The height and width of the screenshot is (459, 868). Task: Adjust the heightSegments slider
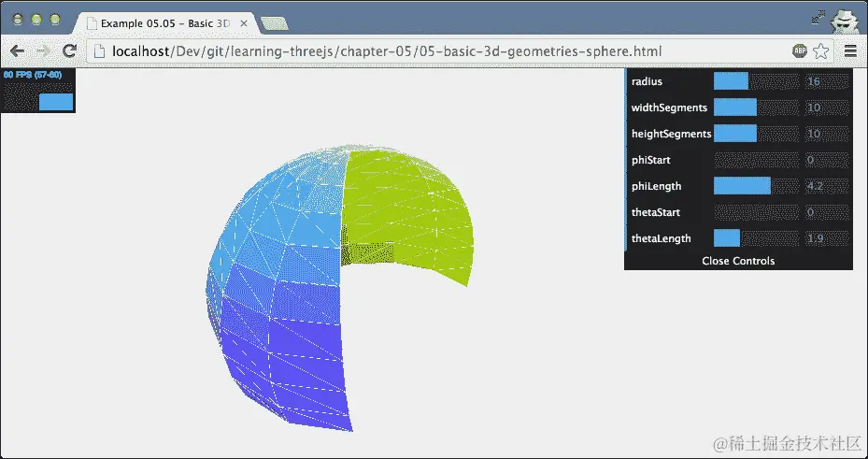(756, 134)
